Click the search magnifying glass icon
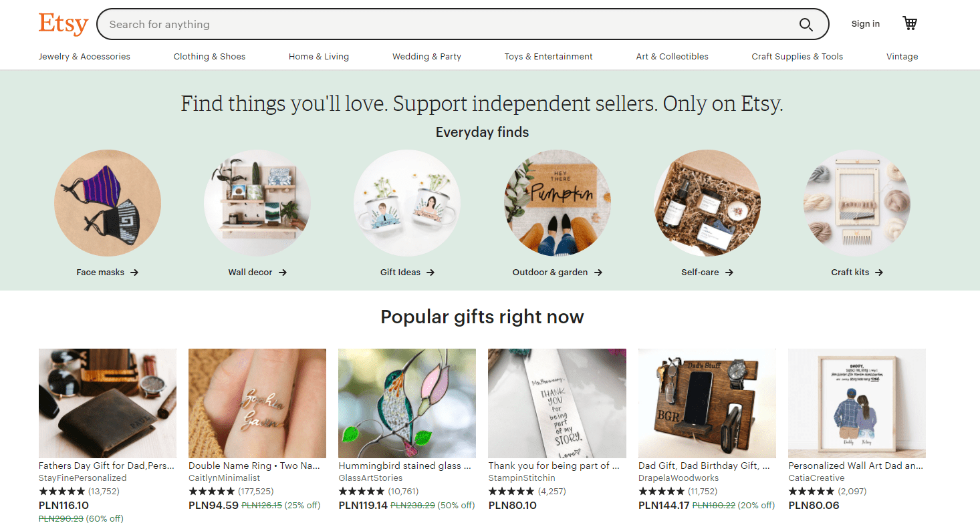 click(x=806, y=24)
